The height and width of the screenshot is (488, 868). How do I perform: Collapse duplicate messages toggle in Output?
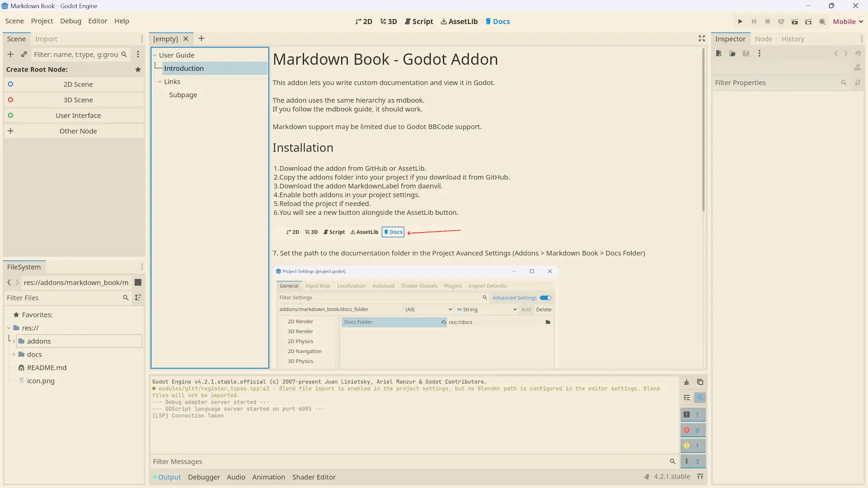pyautogui.click(x=686, y=398)
